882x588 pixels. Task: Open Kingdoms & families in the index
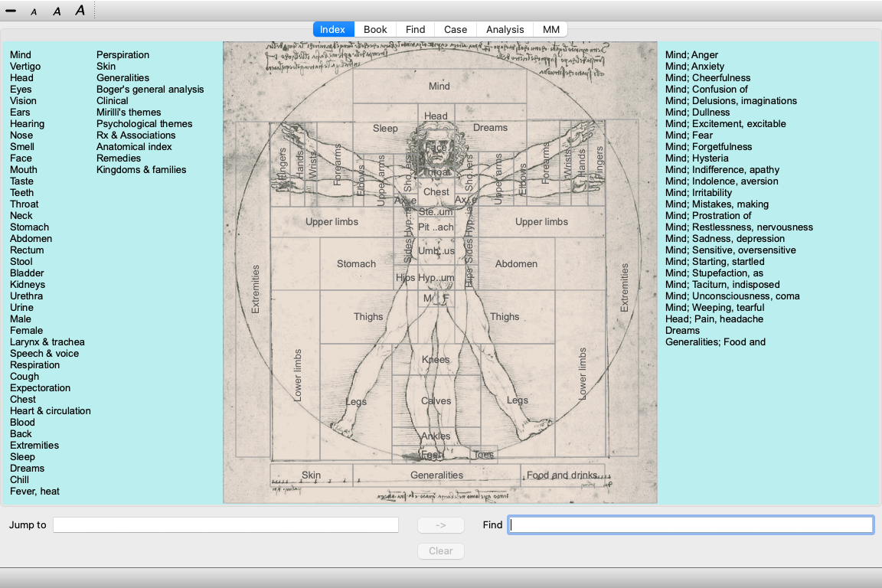click(141, 170)
